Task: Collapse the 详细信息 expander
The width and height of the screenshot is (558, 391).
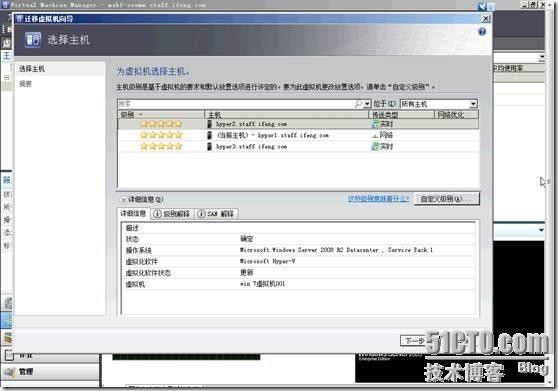Action: [x=123, y=200]
